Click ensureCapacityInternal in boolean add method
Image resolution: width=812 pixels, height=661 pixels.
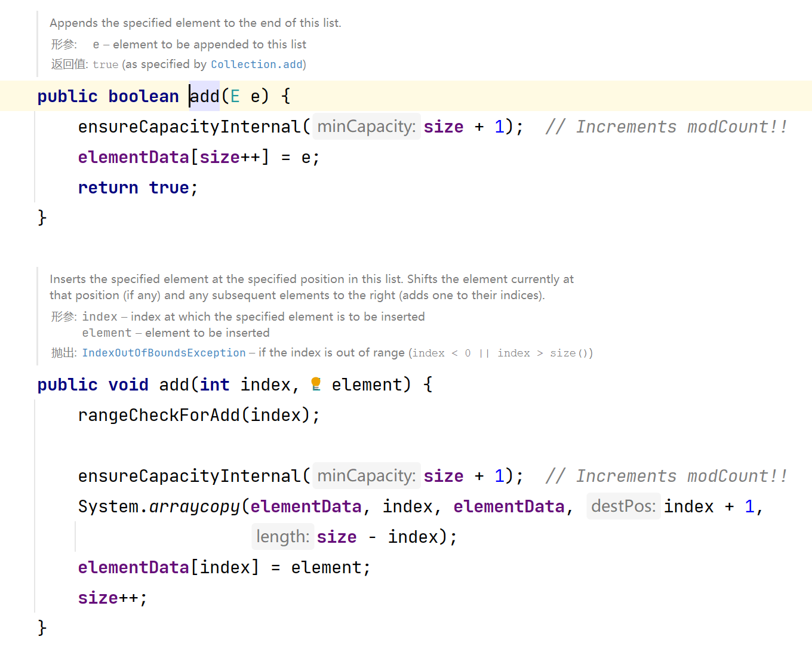pyautogui.click(x=189, y=127)
